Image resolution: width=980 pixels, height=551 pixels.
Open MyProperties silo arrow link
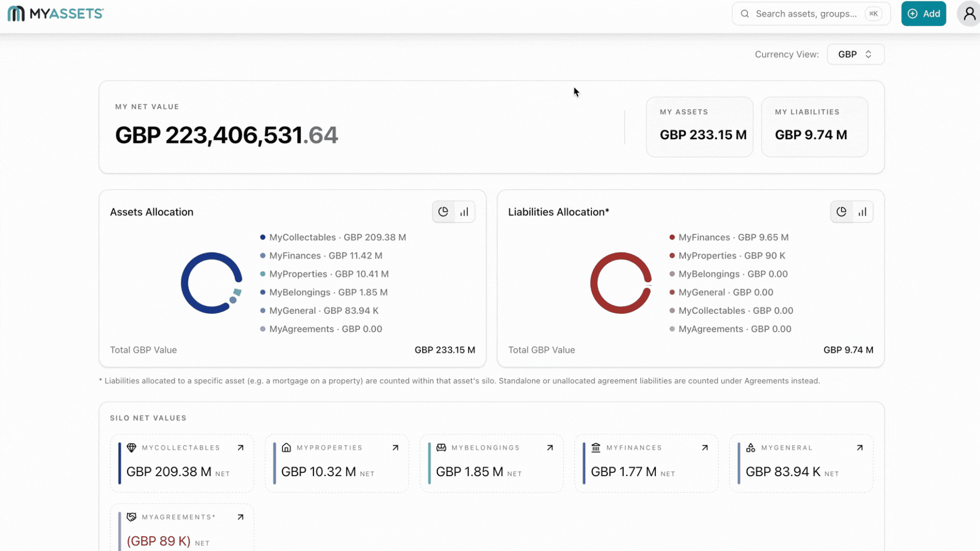pyautogui.click(x=395, y=448)
